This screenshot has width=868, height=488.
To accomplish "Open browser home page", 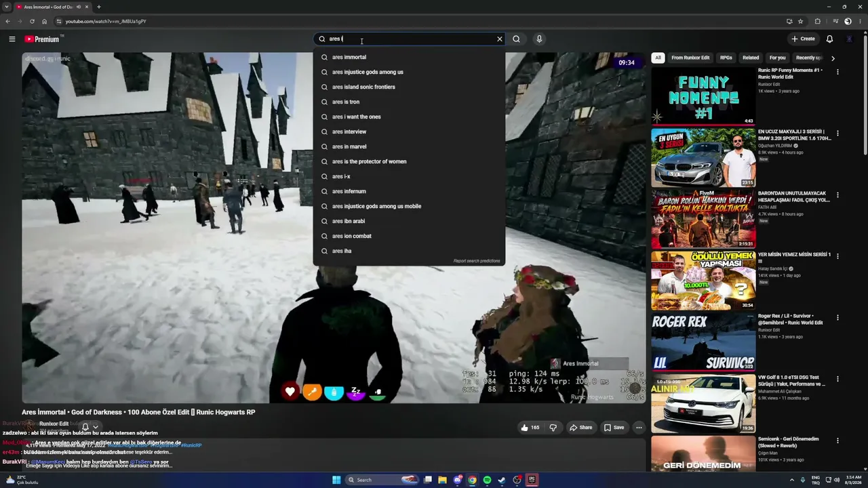I will point(44,21).
